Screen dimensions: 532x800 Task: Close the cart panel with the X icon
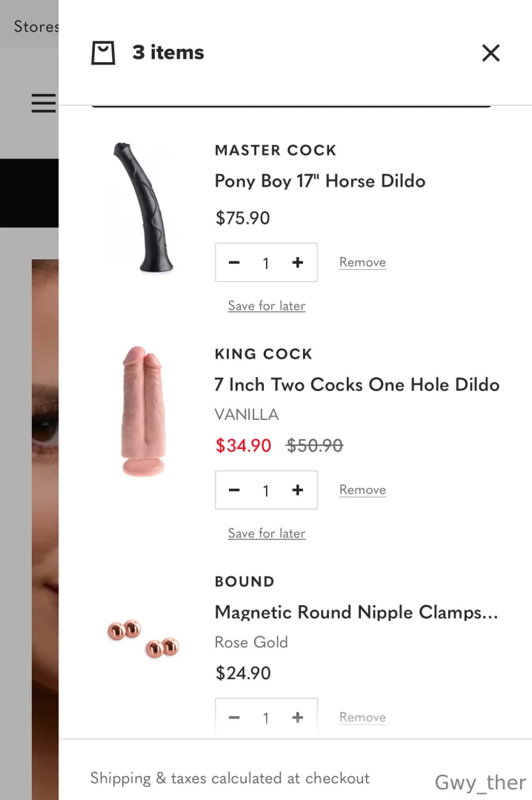[x=491, y=53]
